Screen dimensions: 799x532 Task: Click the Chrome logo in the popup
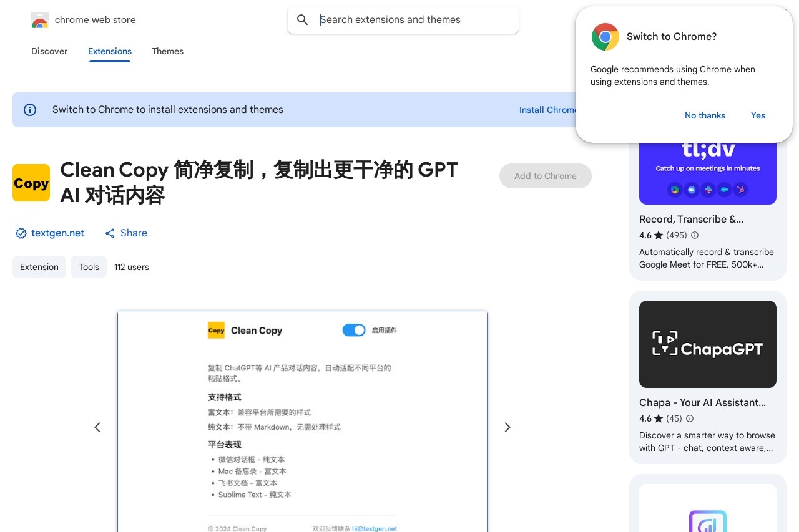click(x=605, y=37)
